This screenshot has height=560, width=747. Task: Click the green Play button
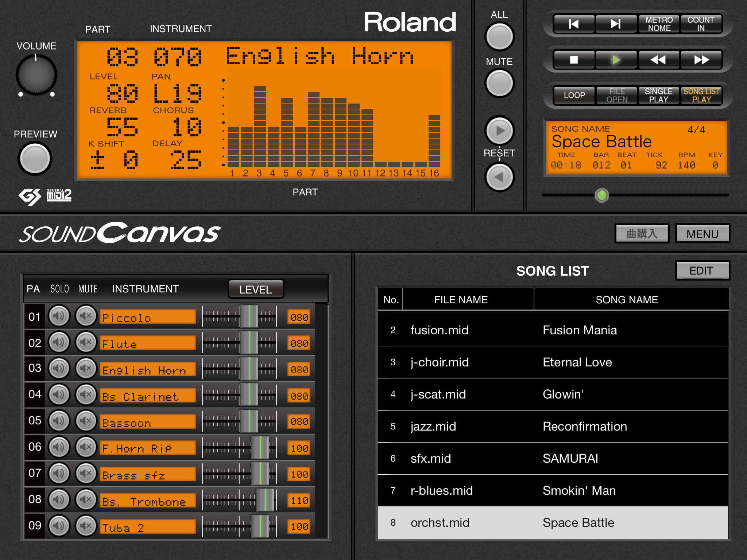click(616, 60)
